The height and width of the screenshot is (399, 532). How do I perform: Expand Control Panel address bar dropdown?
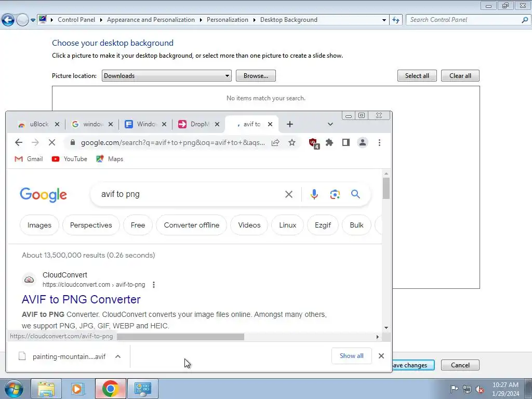tap(384, 20)
